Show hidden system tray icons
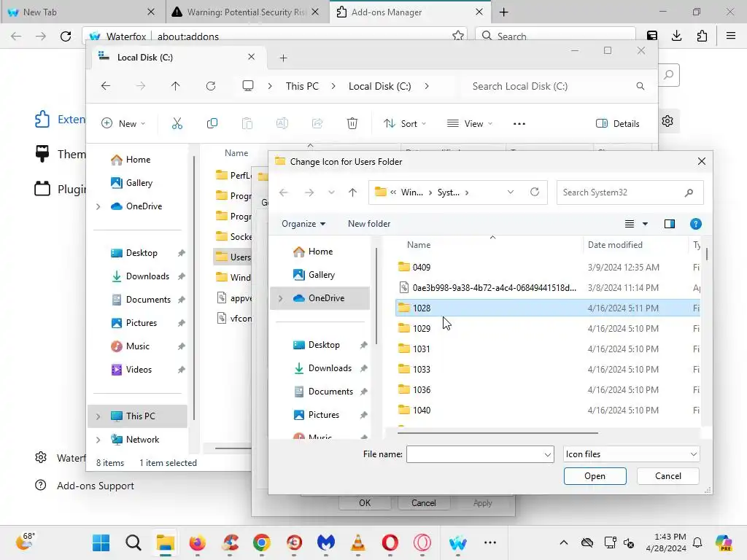Image resolution: width=747 pixels, height=560 pixels. 564,542
